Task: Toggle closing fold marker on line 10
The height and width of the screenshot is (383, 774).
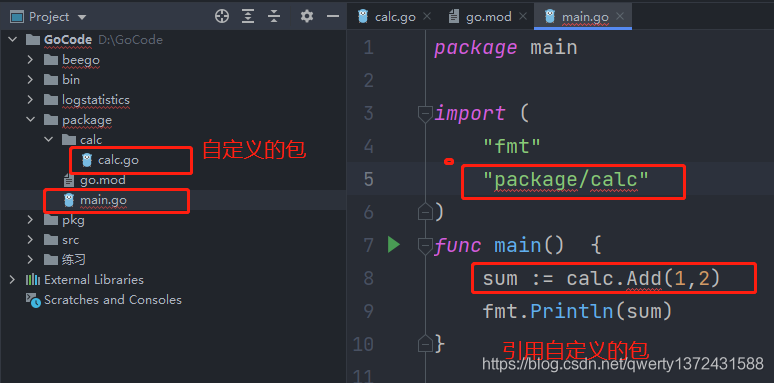Action: coord(425,344)
